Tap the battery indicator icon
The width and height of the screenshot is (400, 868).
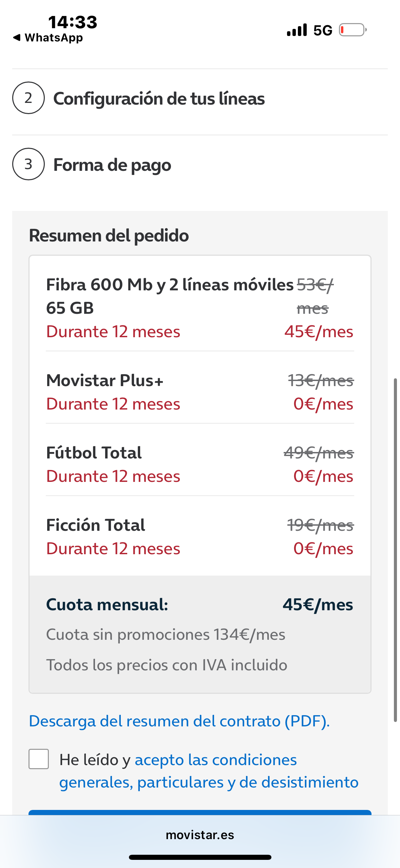coord(353,30)
